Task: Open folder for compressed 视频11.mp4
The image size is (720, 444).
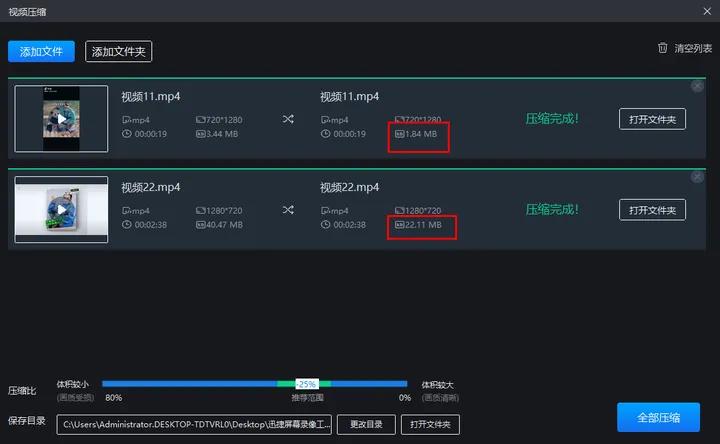Action: [x=652, y=119]
